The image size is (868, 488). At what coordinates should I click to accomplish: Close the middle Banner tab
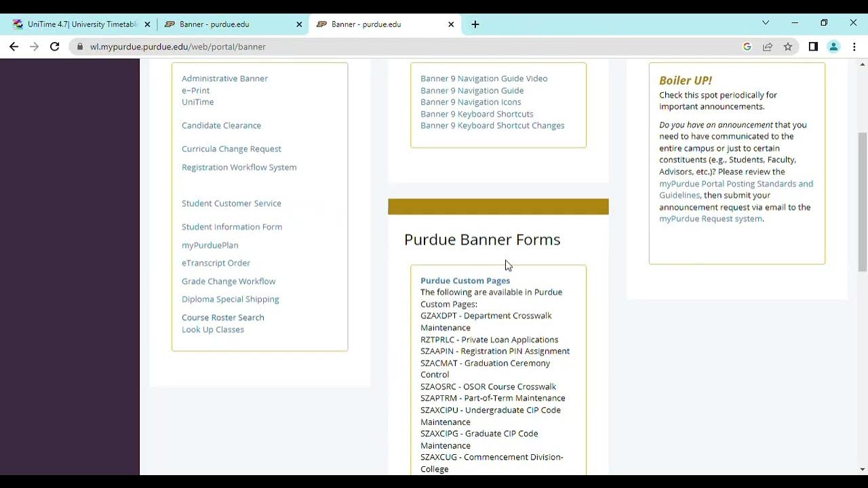tap(299, 24)
